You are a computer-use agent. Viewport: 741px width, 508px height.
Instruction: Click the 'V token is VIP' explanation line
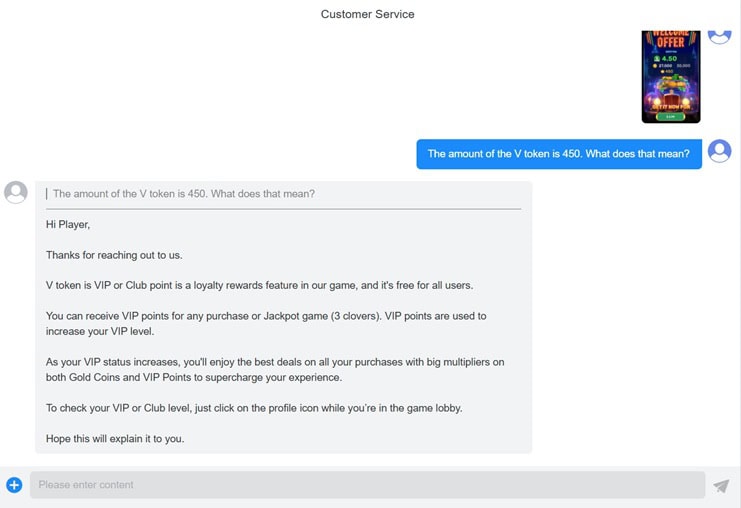pos(259,285)
